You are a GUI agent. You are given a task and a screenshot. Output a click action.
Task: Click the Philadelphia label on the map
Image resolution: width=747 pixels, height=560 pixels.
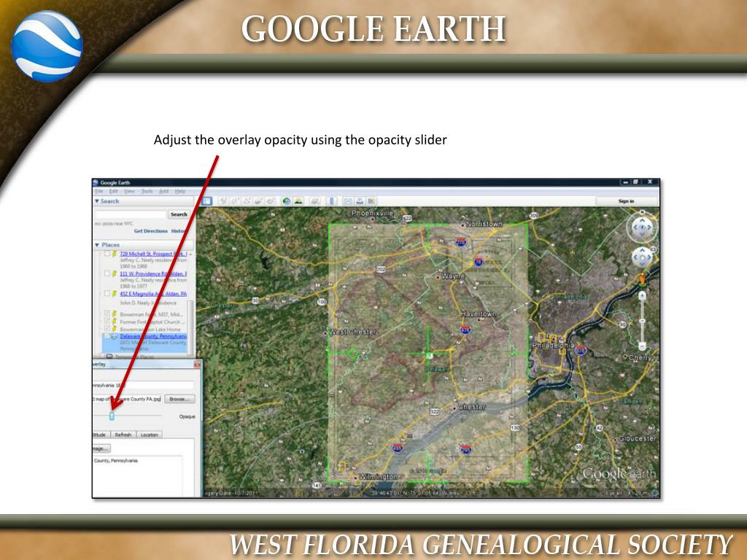553,345
